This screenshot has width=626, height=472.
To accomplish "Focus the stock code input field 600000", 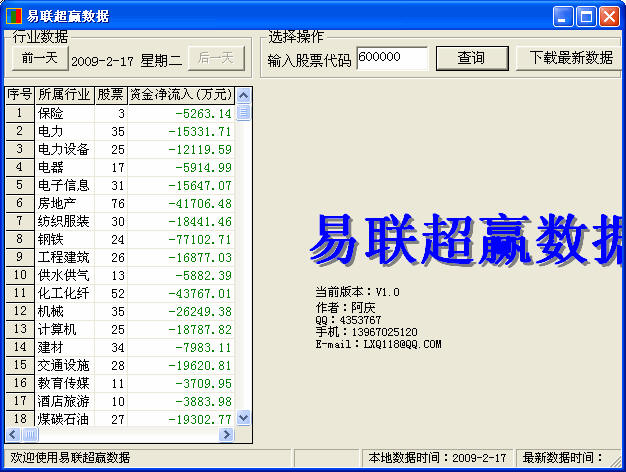I will [x=392, y=58].
